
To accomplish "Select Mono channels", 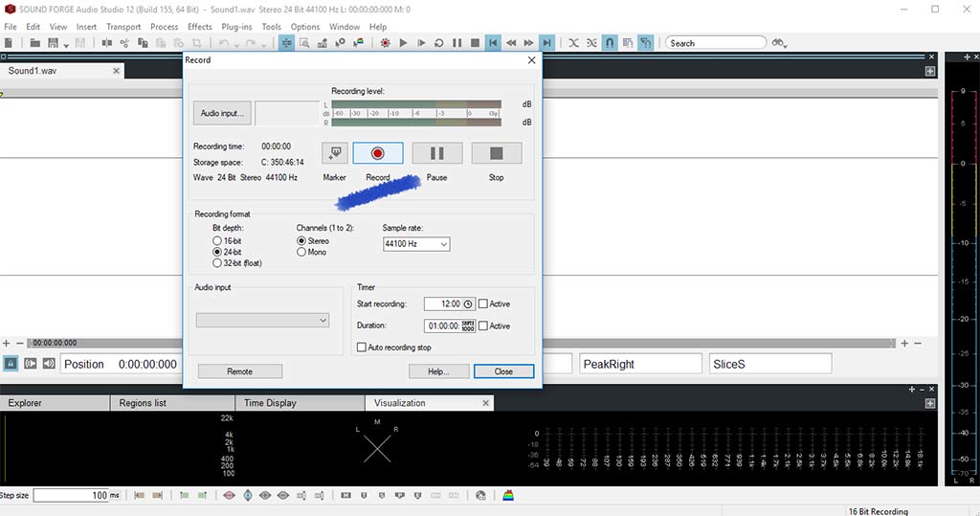I will [301, 252].
